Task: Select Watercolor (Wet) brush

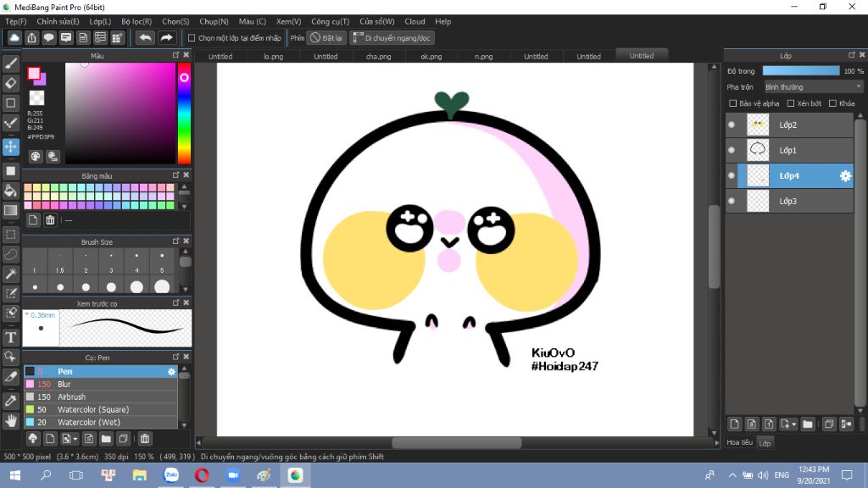Action: (x=100, y=422)
